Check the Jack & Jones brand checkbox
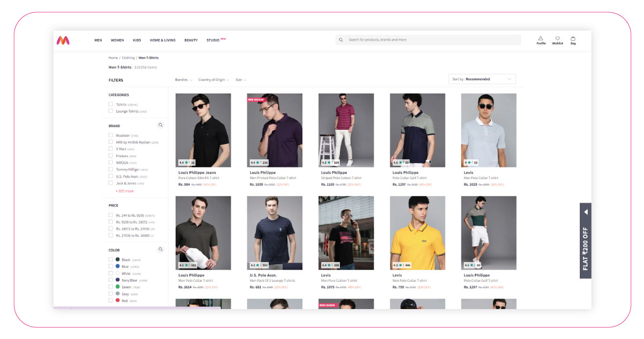 (x=111, y=183)
